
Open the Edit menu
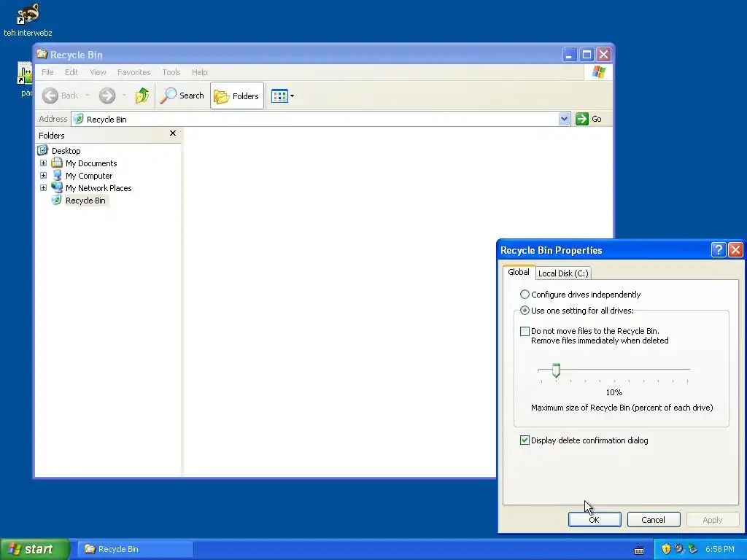pyautogui.click(x=71, y=72)
